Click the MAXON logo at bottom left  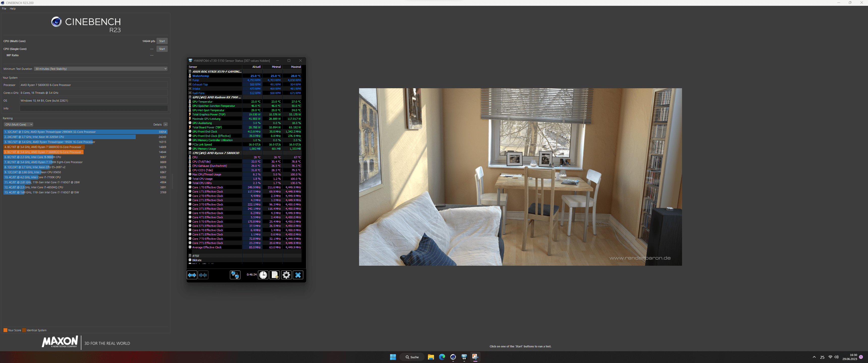pos(60,342)
